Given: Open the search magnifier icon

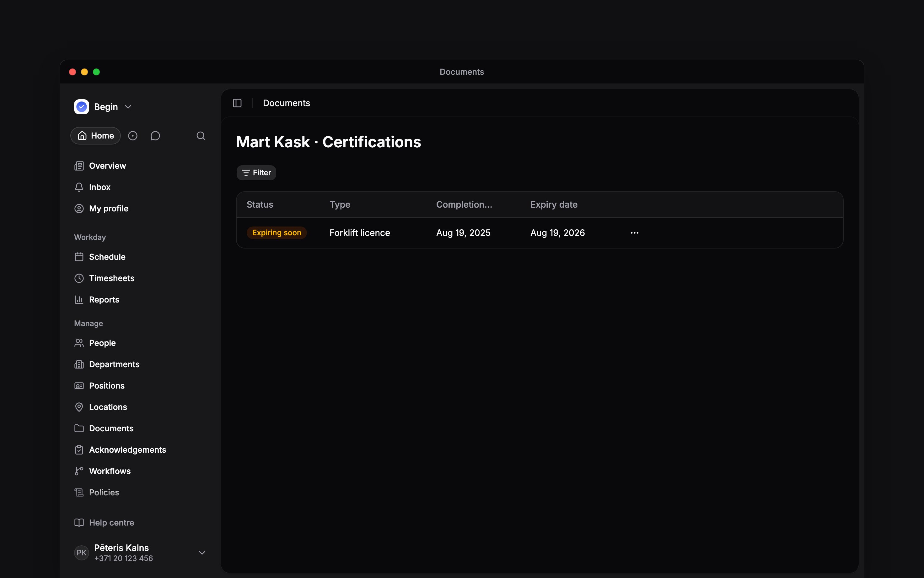Looking at the screenshot, I should [x=201, y=136].
